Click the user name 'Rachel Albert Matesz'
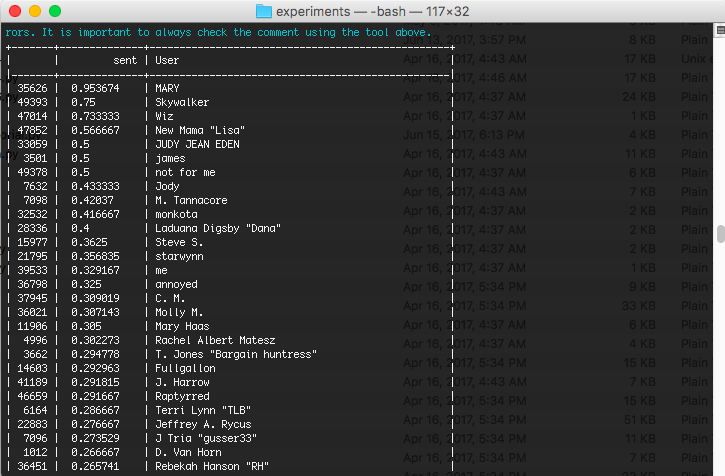This screenshot has width=725, height=476. (x=215, y=340)
